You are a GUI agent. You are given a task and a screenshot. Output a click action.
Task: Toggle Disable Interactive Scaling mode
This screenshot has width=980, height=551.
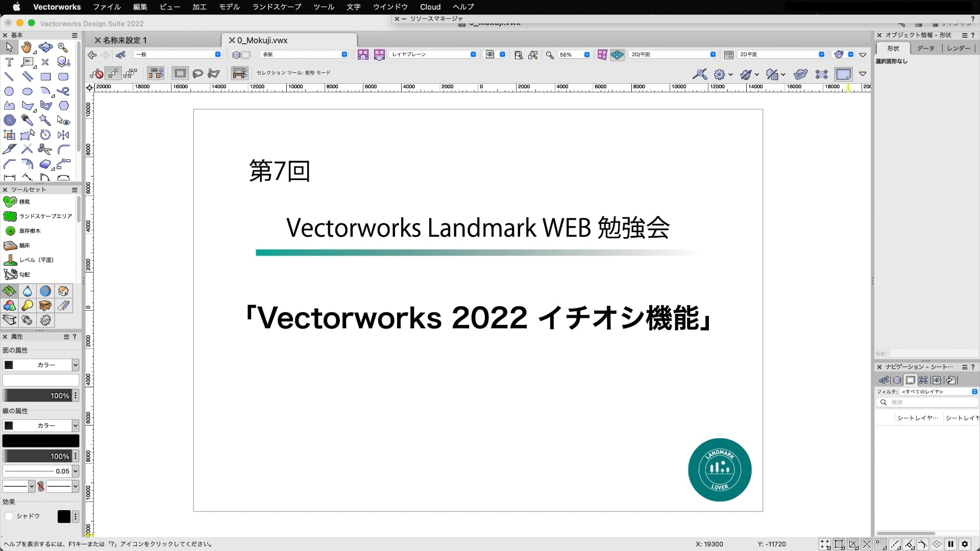[96, 73]
